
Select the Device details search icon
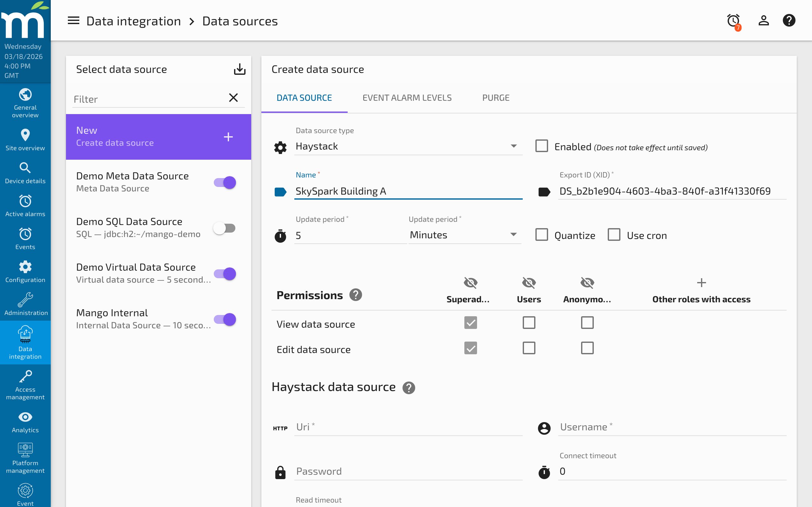[x=25, y=168]
